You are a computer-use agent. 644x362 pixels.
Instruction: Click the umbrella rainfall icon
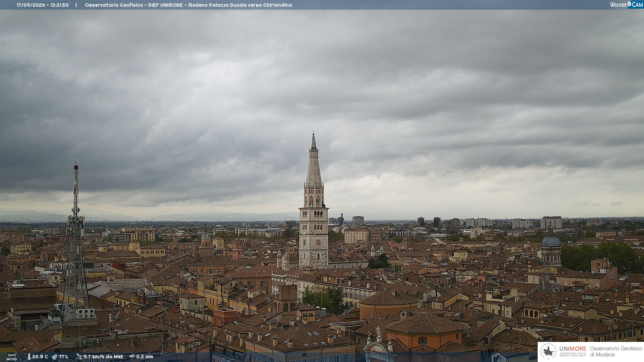coord(132,357)
